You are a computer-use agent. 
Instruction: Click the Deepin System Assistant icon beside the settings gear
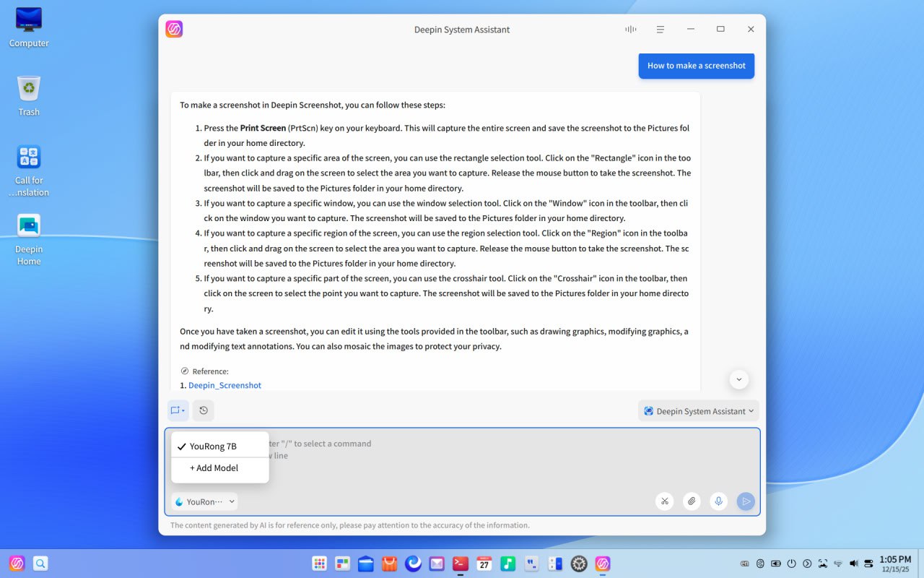click(603, 564)
